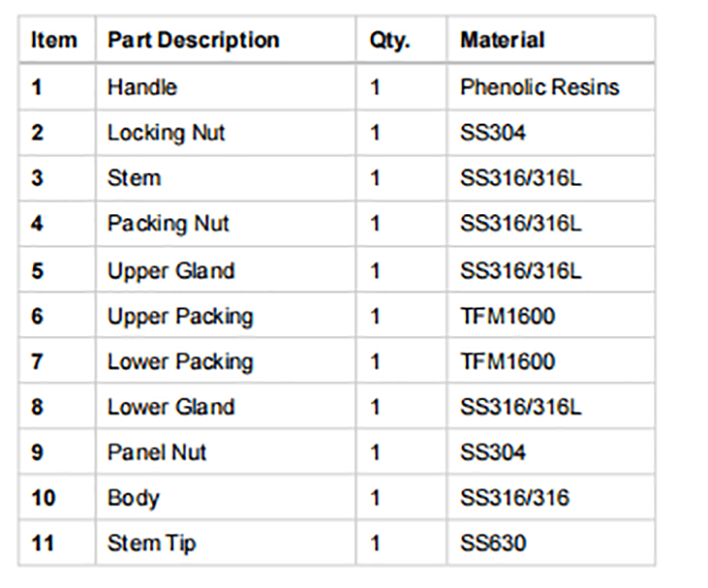Click the SS630 material cell
Image resolution: width=708 pixels, height=588 pixels.
tap(551, 543)
